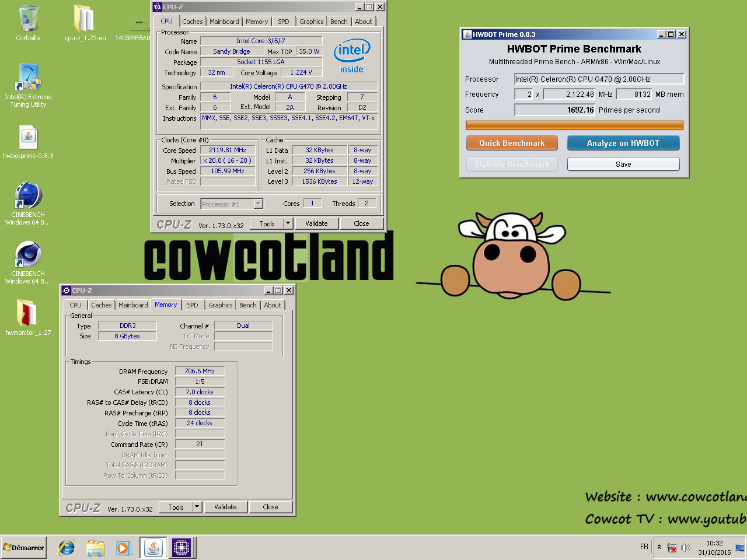This screenshot has height=560, width=747.
Task: Click Validate in lower CPU-Z window
Action: pos(225,507)
